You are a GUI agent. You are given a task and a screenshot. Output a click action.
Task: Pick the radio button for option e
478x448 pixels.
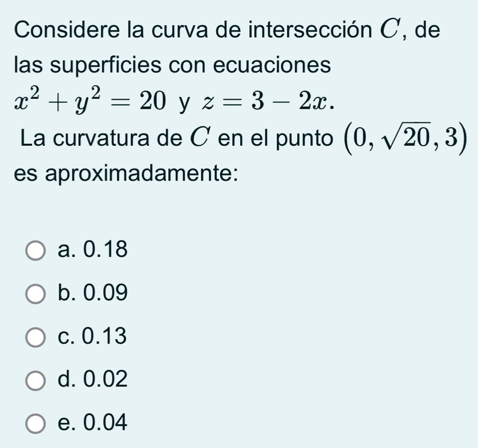36,423
